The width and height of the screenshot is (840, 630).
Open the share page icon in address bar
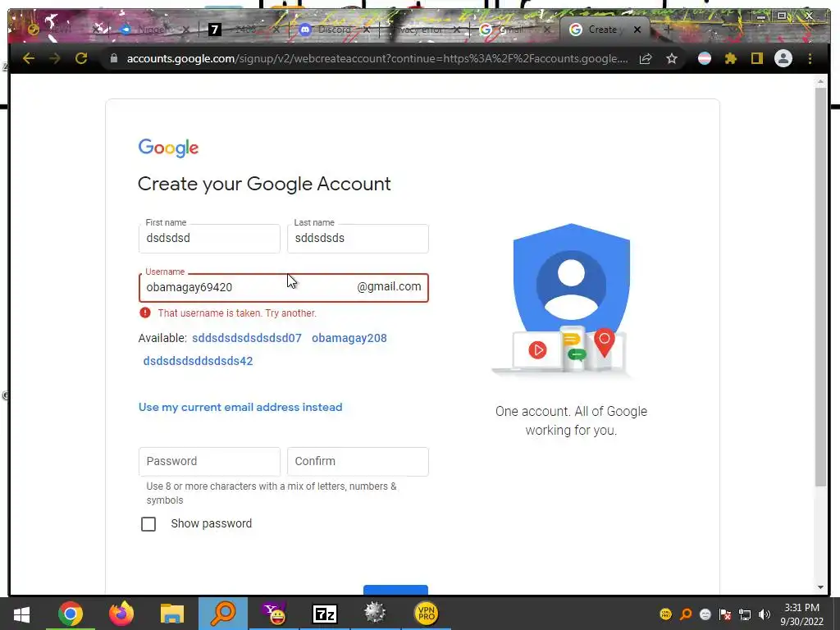[646, 58]
